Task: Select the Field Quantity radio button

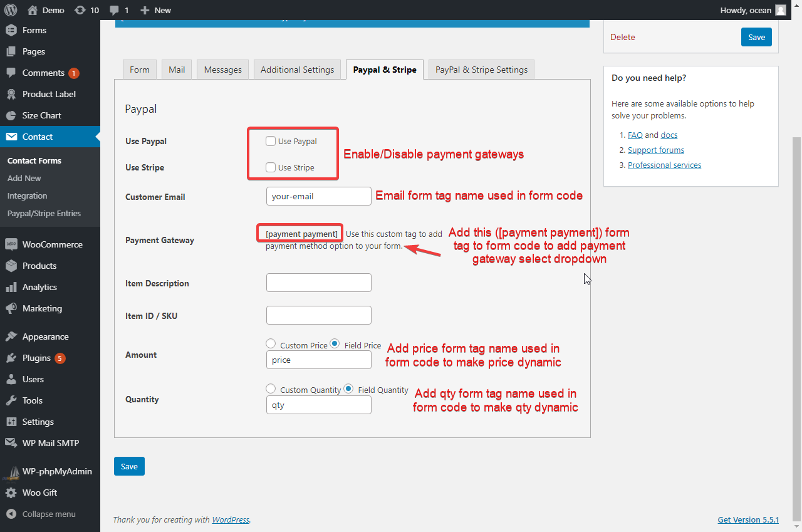Action: 349,389
